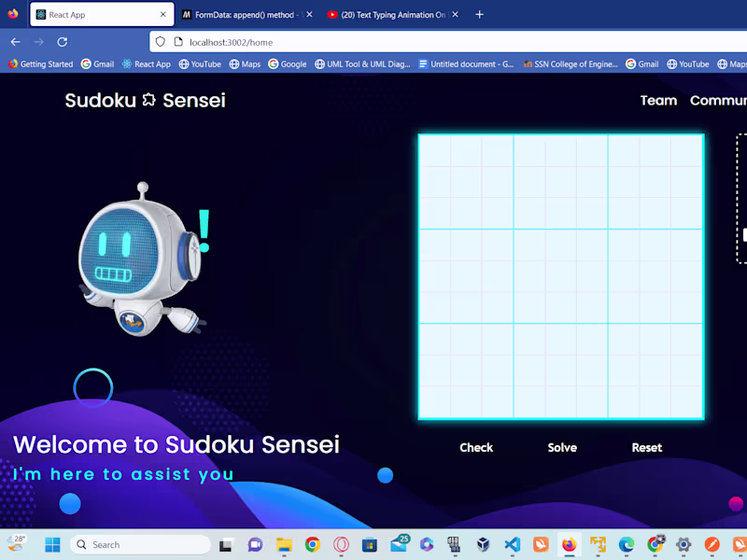
Task: Select the top-left cell of sudoku grid
Action: (435, 150)
